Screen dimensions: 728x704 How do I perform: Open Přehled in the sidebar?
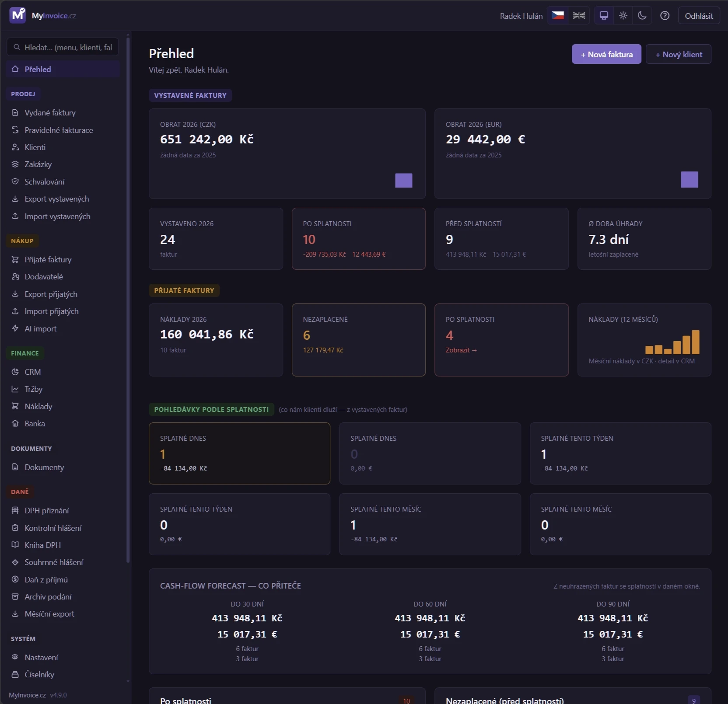[63, 69]
